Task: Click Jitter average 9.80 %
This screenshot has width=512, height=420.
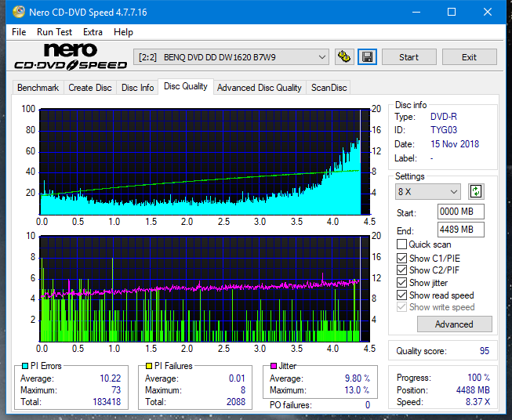Action: click(358, 378)
